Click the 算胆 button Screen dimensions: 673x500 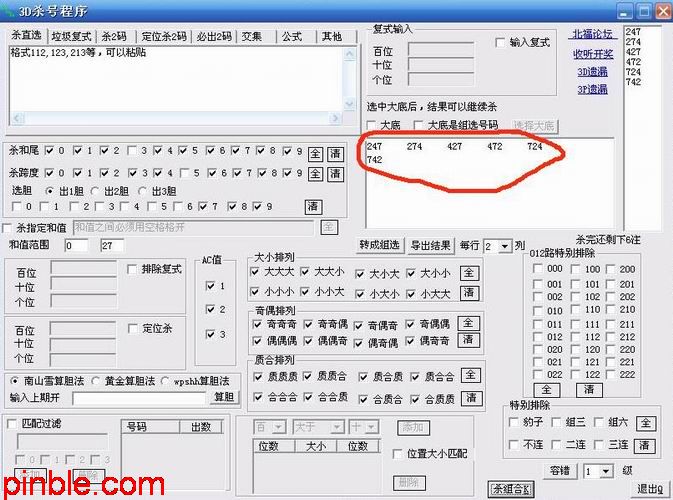pyautogui.click(x=225, y=397)
